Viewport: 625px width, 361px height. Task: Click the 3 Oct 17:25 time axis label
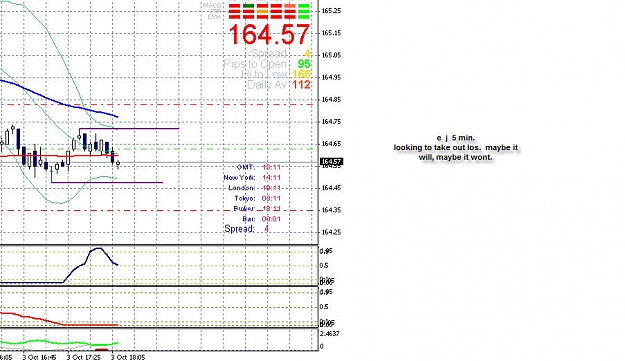click(83, 357)
